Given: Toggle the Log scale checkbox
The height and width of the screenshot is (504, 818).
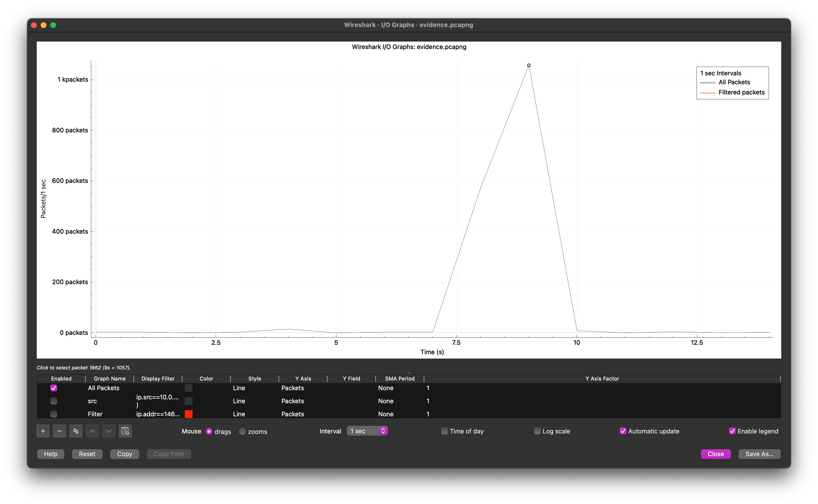Looking at the screenshot, I should click(537, 431).
